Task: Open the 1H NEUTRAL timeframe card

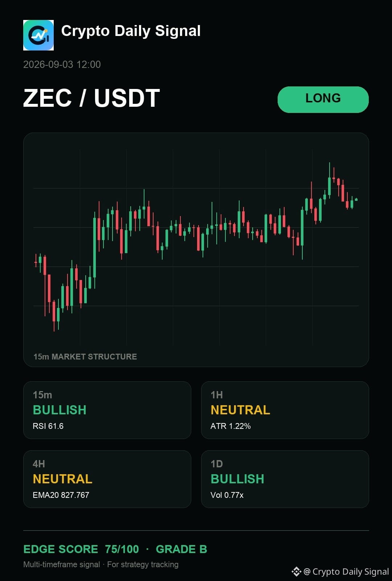Action: coord(285,410)
